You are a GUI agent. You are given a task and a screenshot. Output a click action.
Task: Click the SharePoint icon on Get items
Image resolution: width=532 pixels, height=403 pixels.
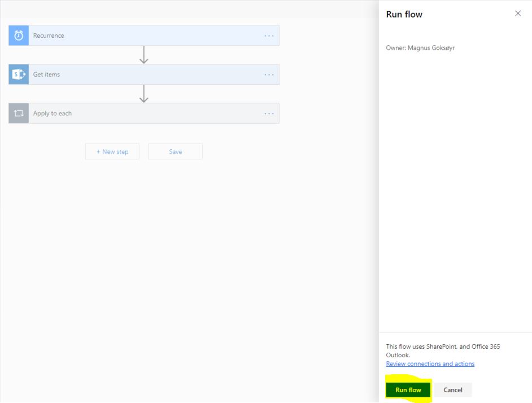coord(19,75)
